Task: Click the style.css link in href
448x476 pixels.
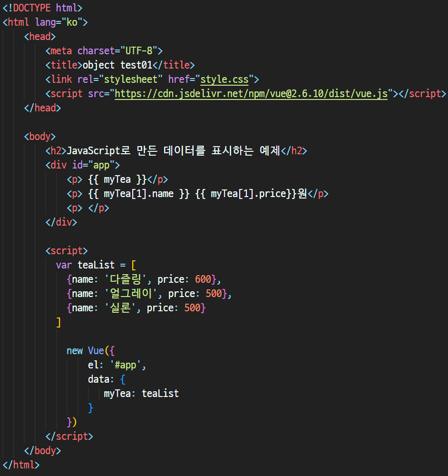Action: (x=224, y=79)
